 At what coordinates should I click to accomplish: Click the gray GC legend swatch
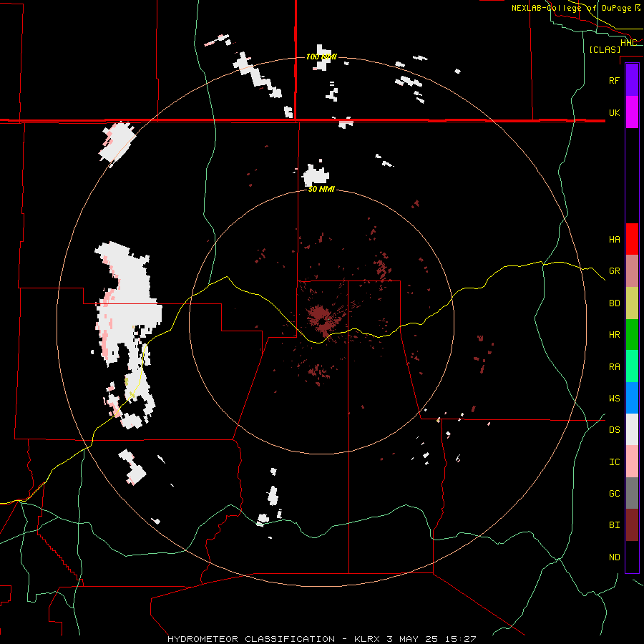coord(632,493)
